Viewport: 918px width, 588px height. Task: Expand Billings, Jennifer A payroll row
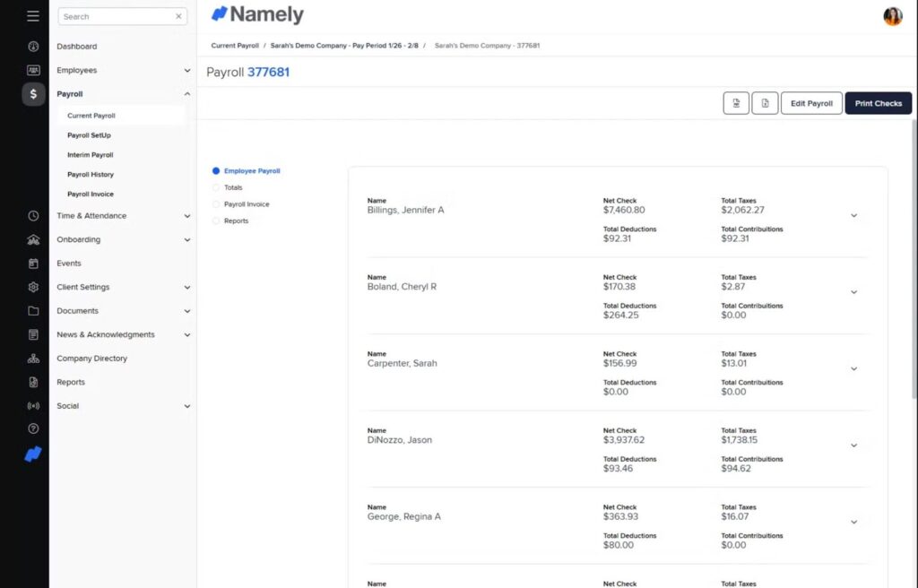[853, 215]
